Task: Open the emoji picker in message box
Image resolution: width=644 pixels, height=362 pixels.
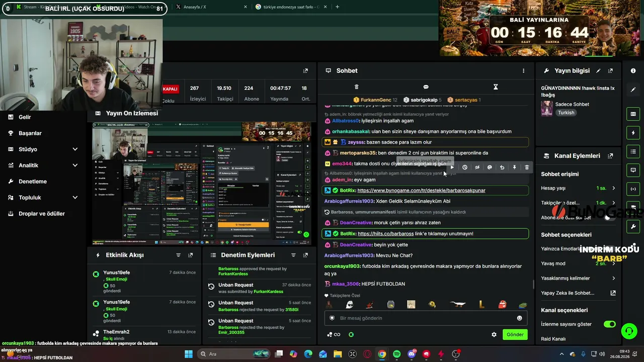Action: click(x=520, y=318)
